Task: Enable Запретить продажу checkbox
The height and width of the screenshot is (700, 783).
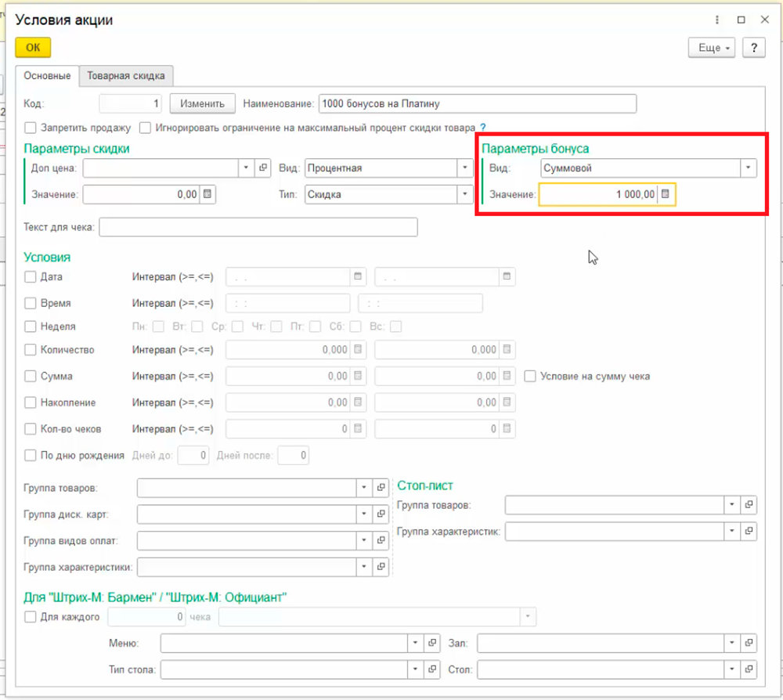Action: click(x=31, y=128)
